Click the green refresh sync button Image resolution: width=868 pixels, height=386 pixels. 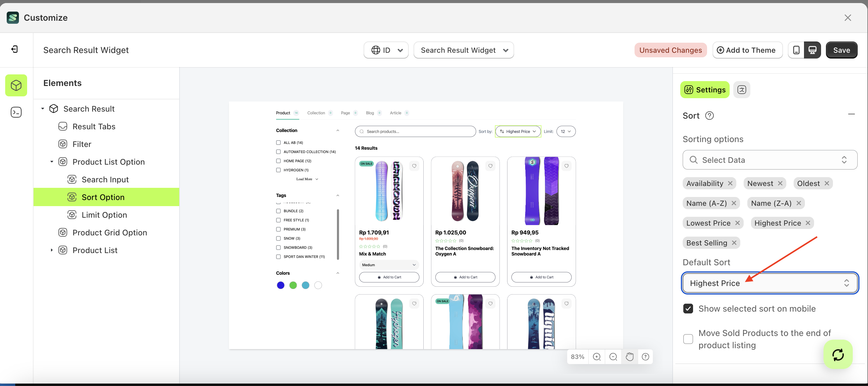[x=838, y=355]
